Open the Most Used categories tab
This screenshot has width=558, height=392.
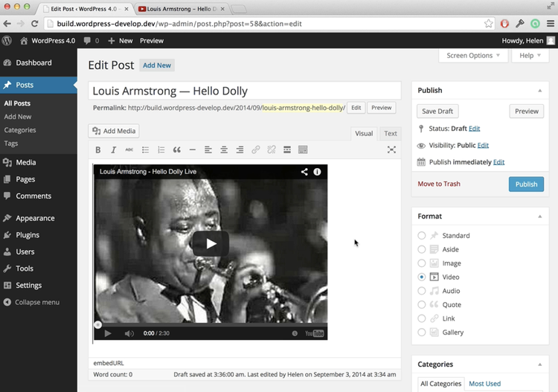[484, 384]
